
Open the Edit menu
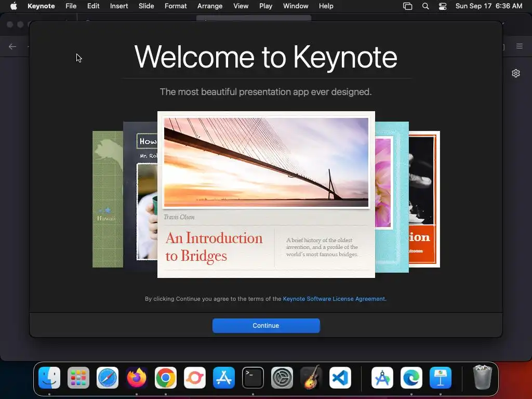[94, 6]
